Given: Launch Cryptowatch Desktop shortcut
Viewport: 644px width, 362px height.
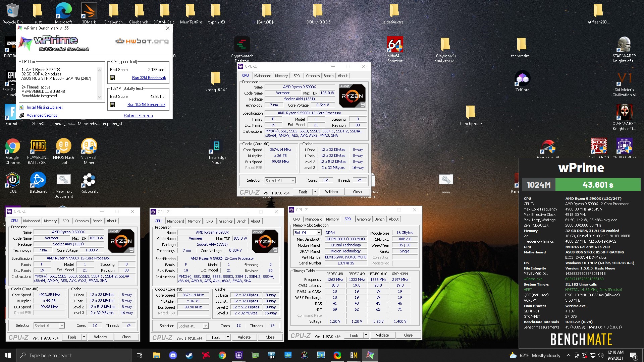Looking at the screenshot, I should click(242, 49).
